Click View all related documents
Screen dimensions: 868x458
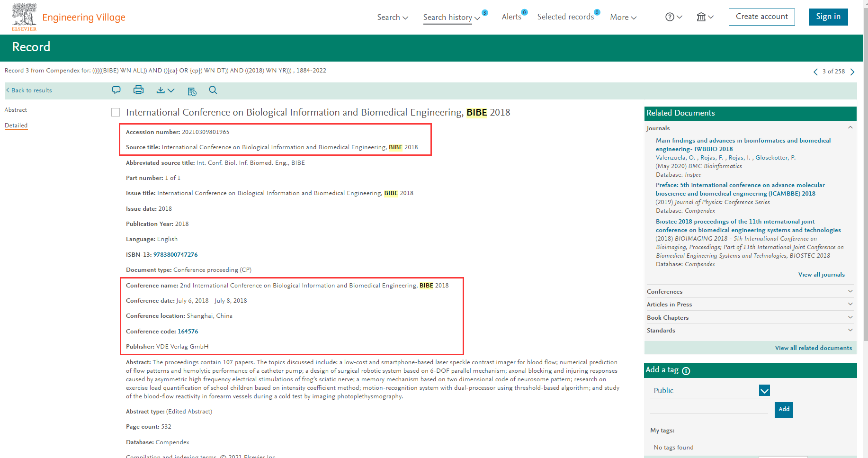[x=813, y=348]
